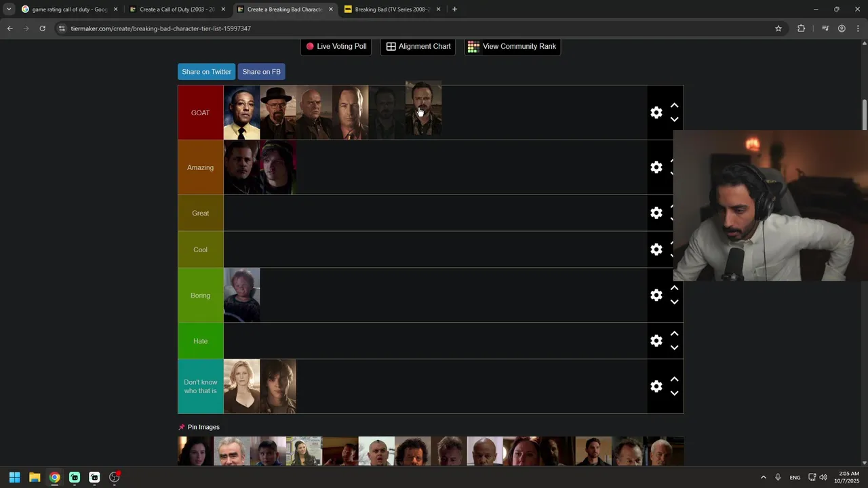Screen dimensions: 868x488
Task: Move the Boring row down
Action: [674, 302]
